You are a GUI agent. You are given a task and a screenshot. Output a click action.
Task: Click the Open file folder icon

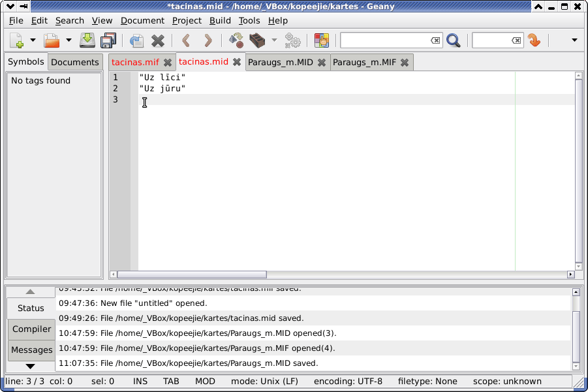[52, 40]
